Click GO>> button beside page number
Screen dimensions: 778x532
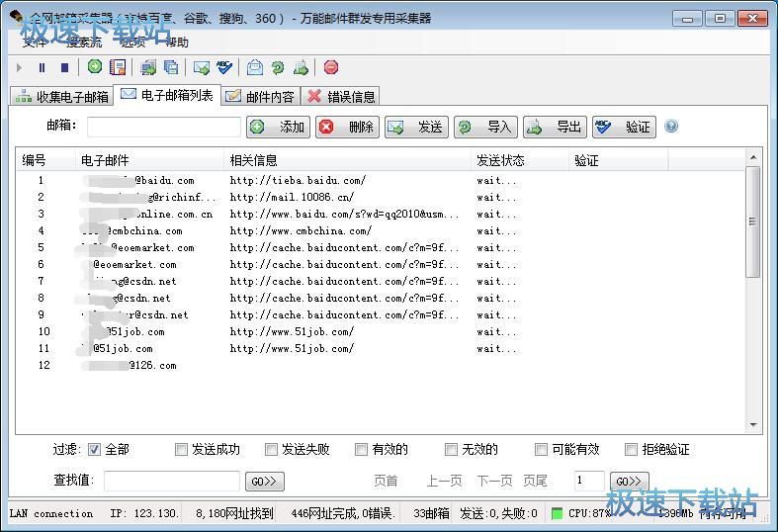click(x=629, y=482)
